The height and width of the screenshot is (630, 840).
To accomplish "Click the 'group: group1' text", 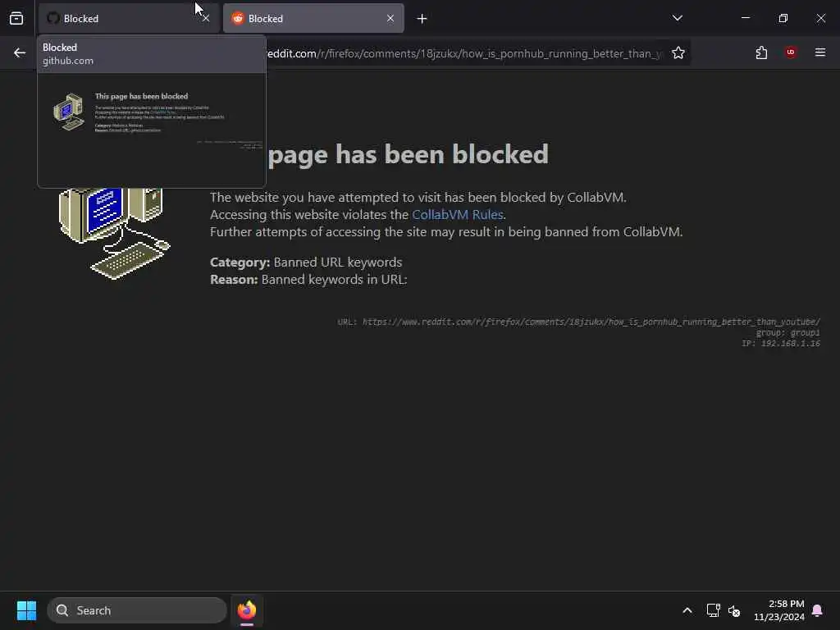I will 787,333.
